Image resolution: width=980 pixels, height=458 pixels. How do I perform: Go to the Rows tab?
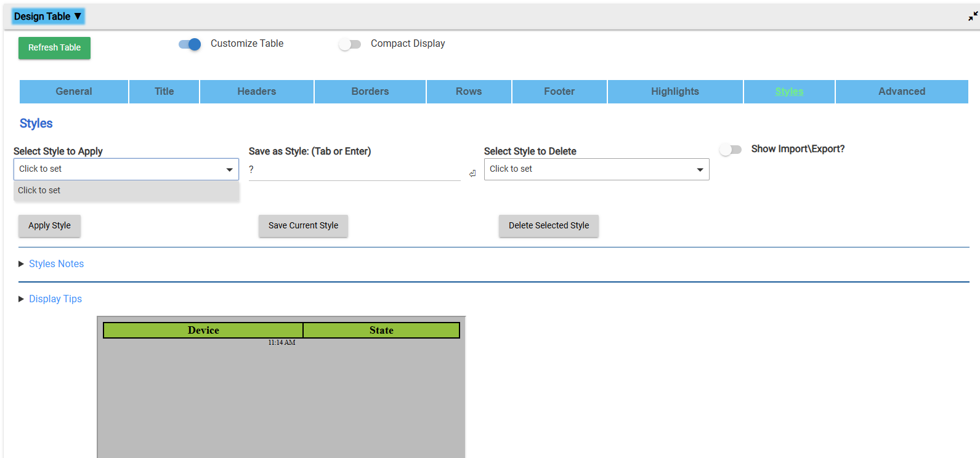[x=469, y=91]
